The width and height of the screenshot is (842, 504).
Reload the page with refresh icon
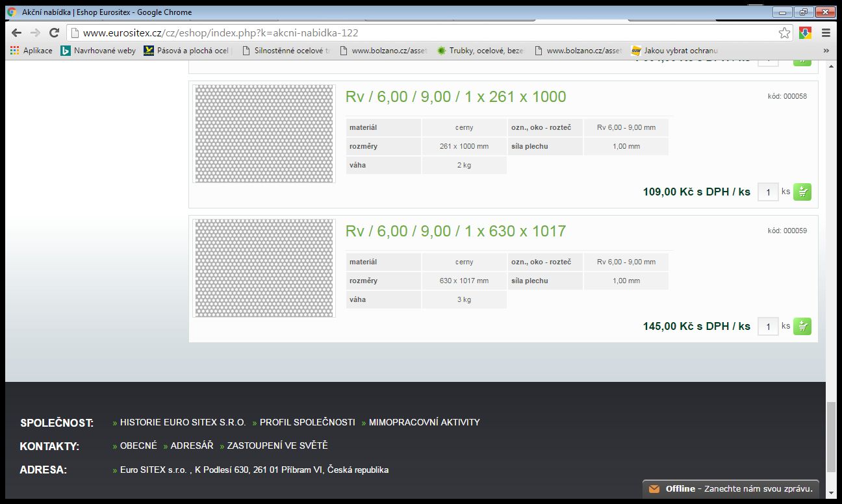55,33
